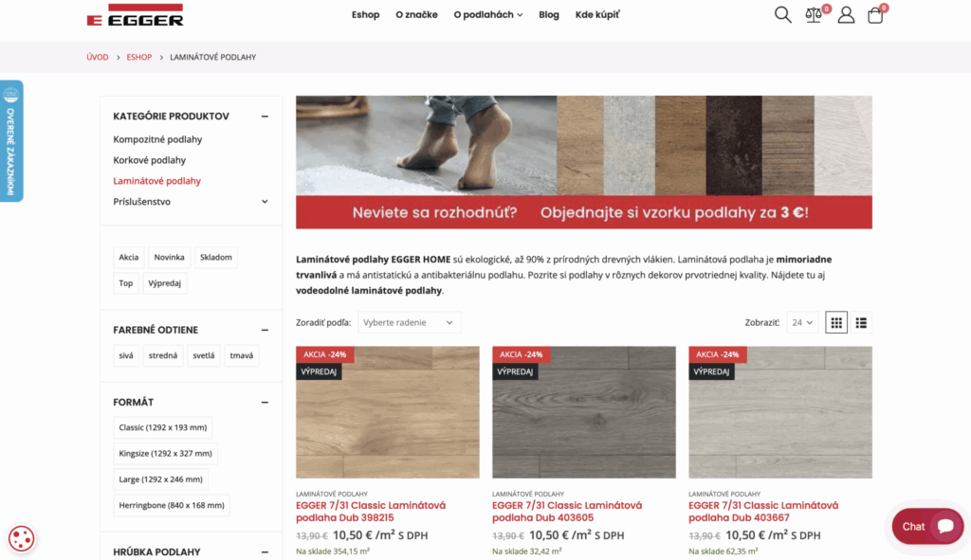Viewport: 971px width, 560px height.
Task: Open Kompozitné podlahy category
Action: (157, 139)
